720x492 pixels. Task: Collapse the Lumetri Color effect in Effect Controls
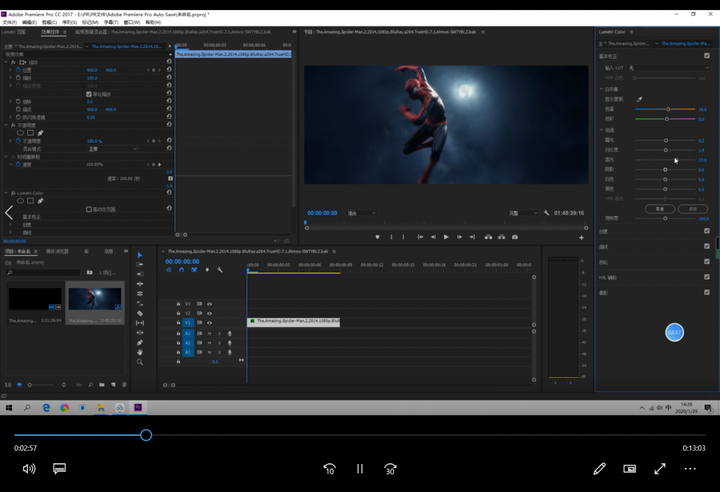pyautogui.click(x=6, y=193)
